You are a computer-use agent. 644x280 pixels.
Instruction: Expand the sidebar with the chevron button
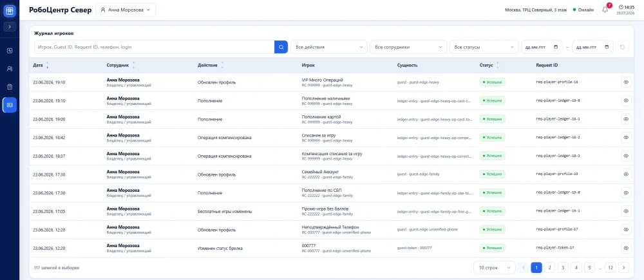[x=10, y=26]
